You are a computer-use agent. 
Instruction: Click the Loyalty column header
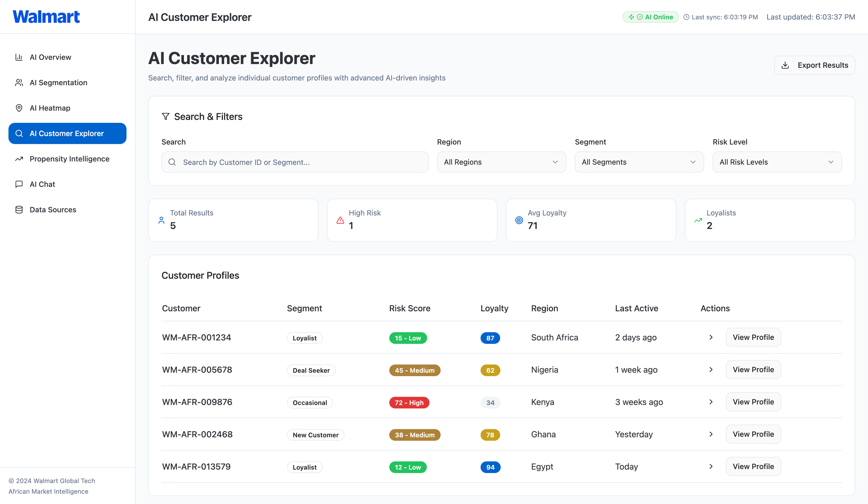494,308
